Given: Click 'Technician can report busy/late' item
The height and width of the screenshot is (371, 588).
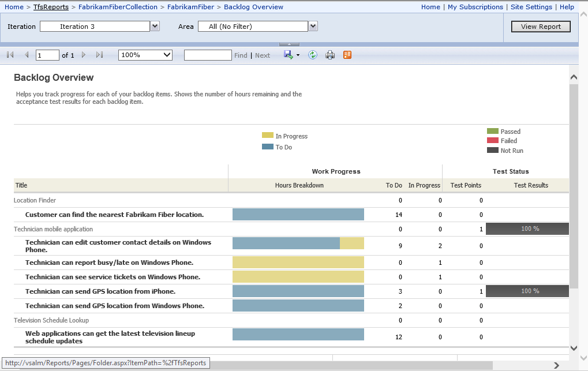Looking at the screenshot, I should coord(109,263).
